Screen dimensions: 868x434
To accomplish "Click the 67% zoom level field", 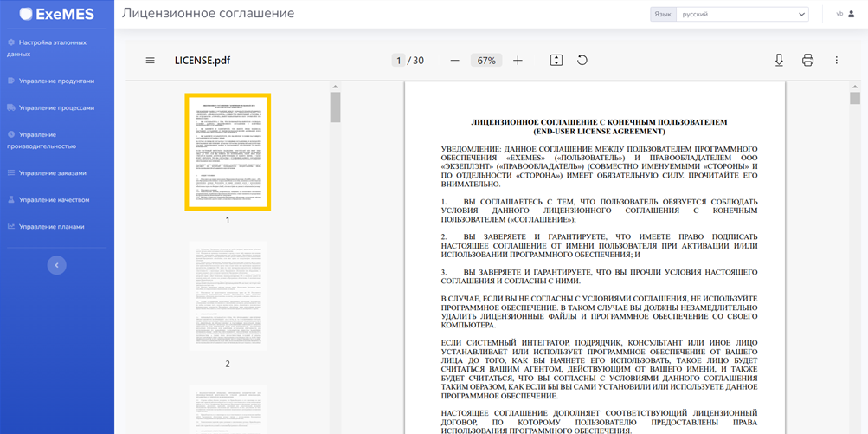I will [x=486, y=61].
